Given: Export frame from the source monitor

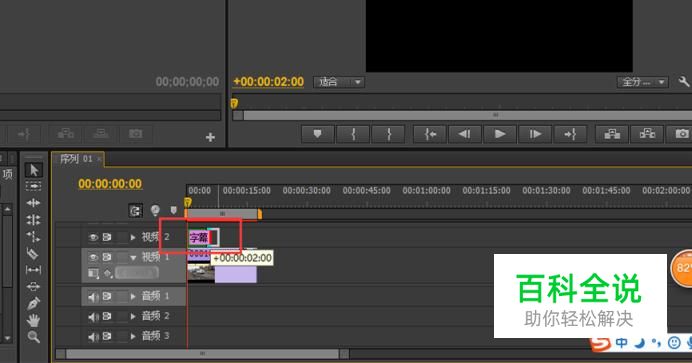Looking at the screenshot, I should point(135,134).
